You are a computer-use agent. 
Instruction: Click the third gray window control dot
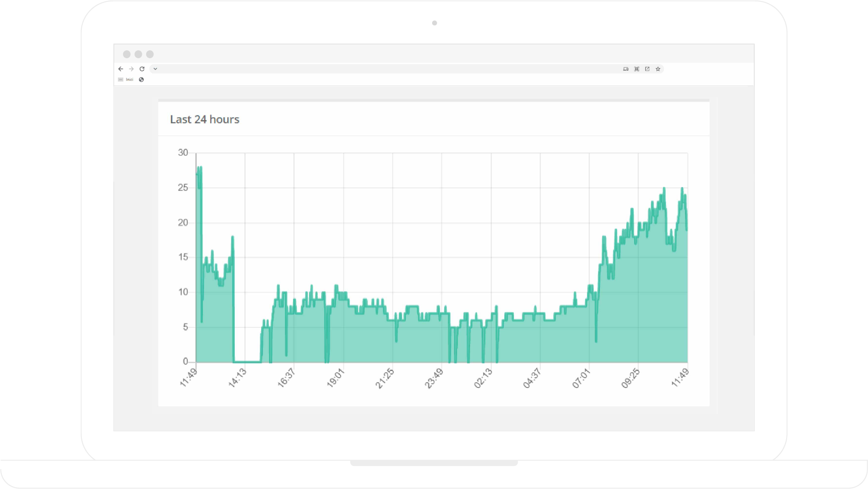pyautogui.click(x=150, y=54)
